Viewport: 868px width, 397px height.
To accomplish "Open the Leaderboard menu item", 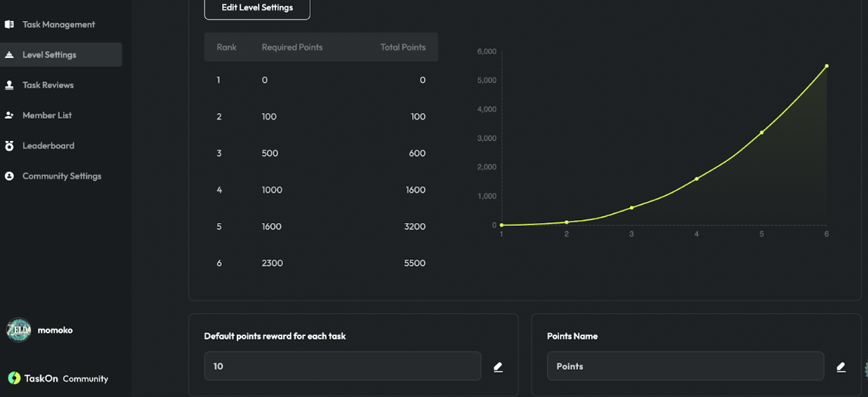I will click(x=48, y=146).
